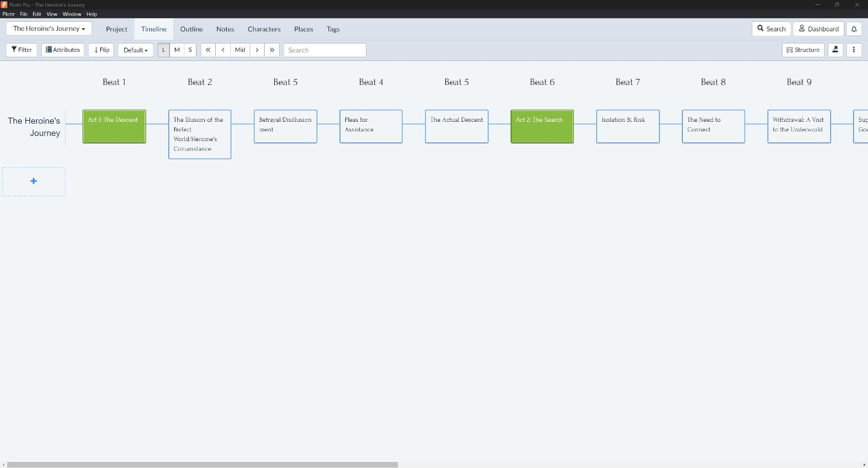
Task: Click the scrollbar left arrow at bottom
Action: [x=3, y=465]
